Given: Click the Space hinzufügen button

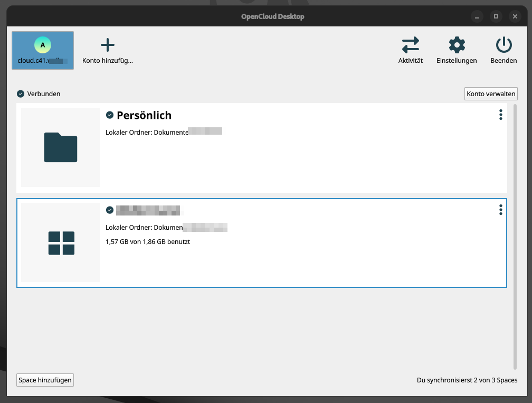Looking at the screenshot, I should click(x=45, y=380).
